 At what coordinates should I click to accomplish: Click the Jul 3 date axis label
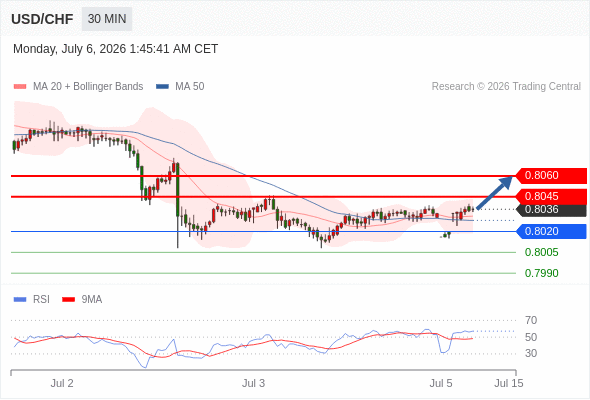point(253,383)
